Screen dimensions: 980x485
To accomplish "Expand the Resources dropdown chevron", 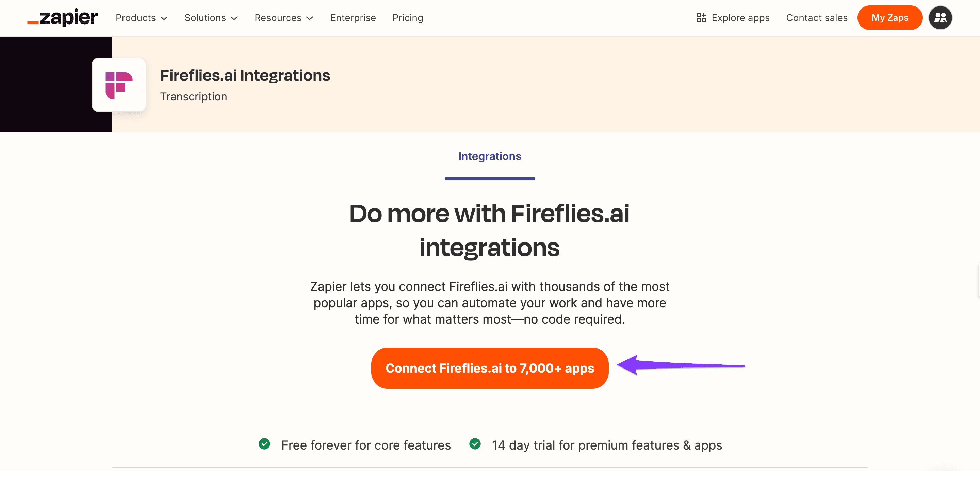I will [310, 18].
